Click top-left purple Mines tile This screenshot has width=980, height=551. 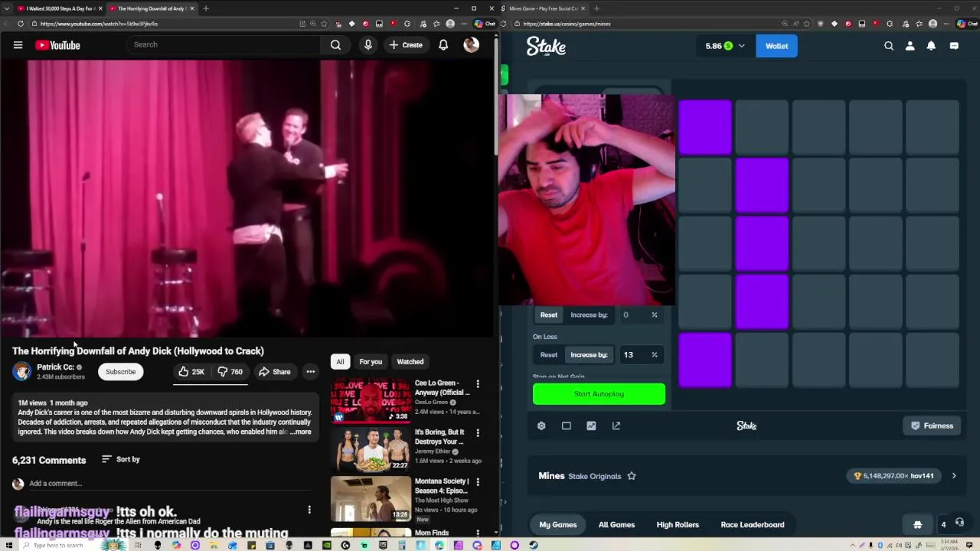(705, 127)
